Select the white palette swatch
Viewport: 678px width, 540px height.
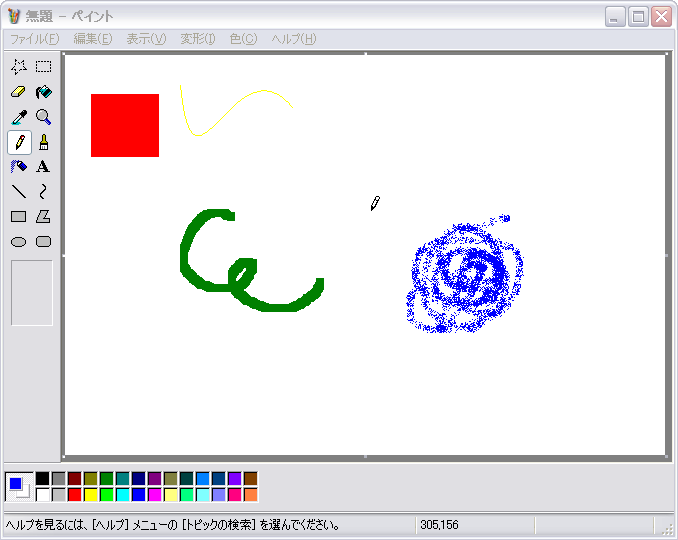pos(42,495)
